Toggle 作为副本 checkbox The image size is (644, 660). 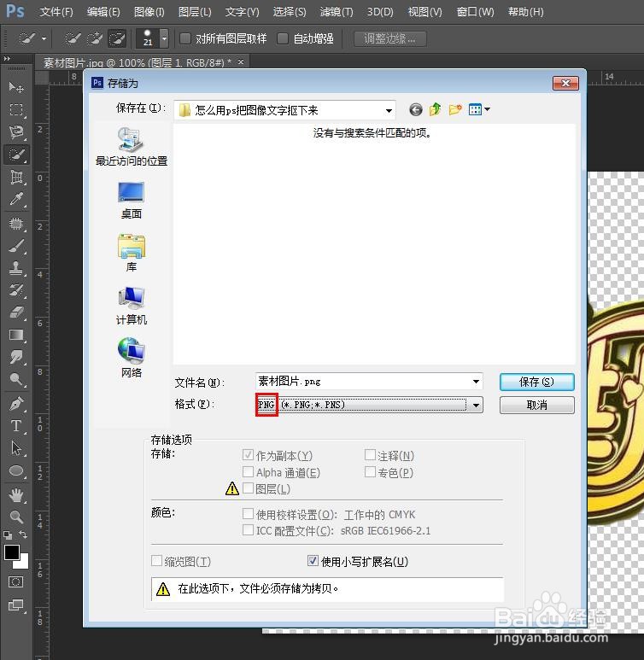point(248,455)
